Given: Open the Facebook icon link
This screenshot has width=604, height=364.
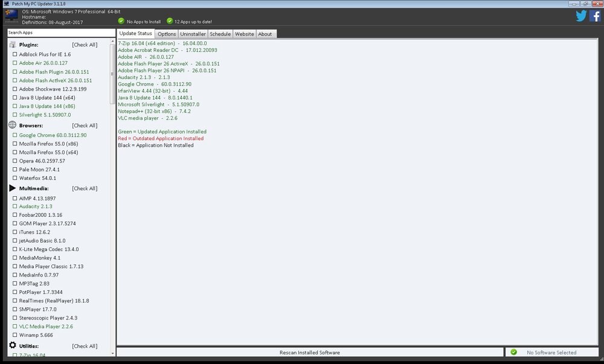Looking at the screenshot, I should point(595,16).
